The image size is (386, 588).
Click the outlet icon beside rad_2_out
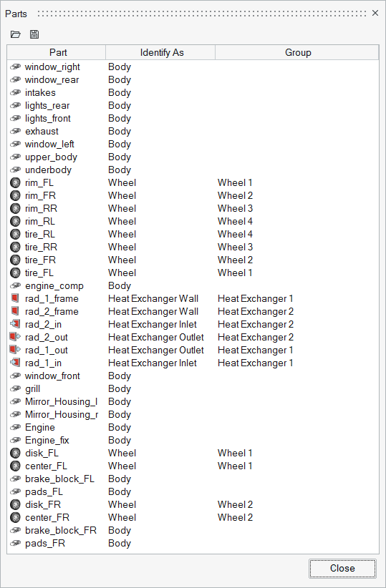[x=15, y=337]
